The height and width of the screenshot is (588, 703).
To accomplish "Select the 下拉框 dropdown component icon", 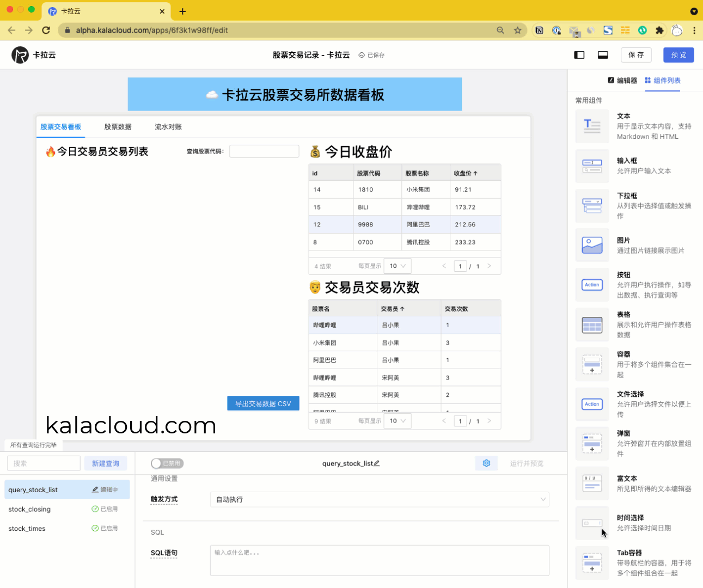I will (592, 206).
